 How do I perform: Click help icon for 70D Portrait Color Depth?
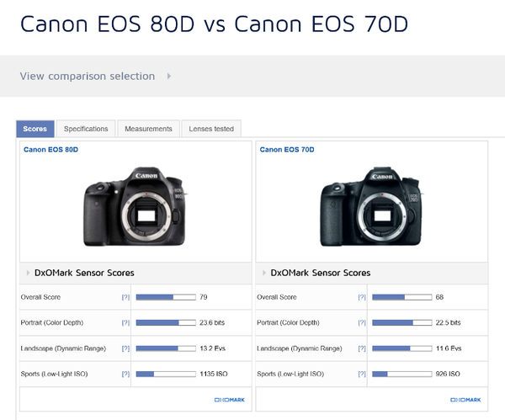click(362, 322)
